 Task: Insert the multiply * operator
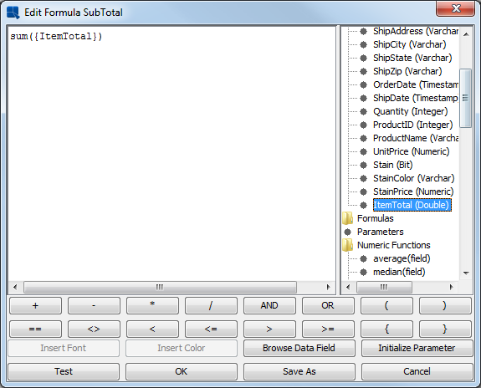tap(152, 306)
